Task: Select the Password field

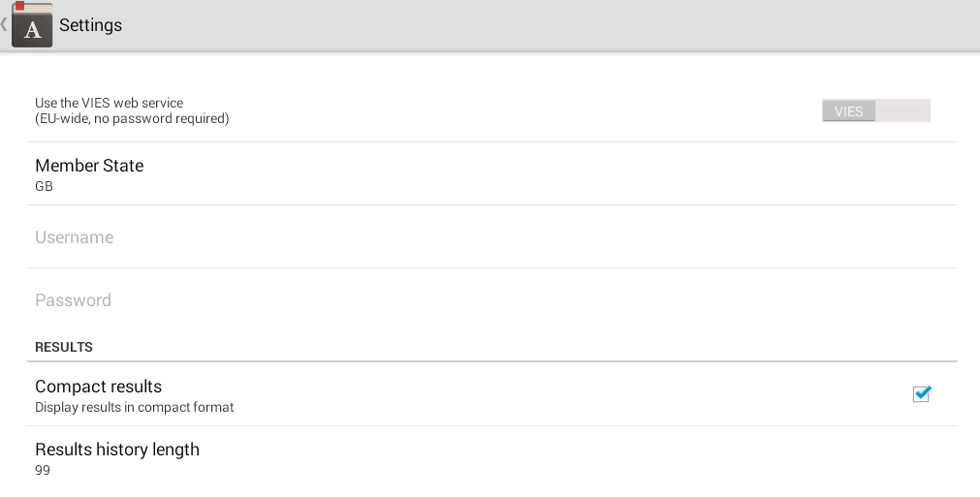Action: (492, 299)
